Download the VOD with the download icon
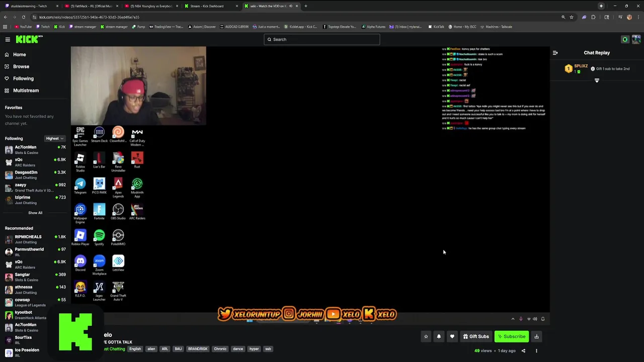Viewport: 644px width, 362px height. tap(536, 336)
